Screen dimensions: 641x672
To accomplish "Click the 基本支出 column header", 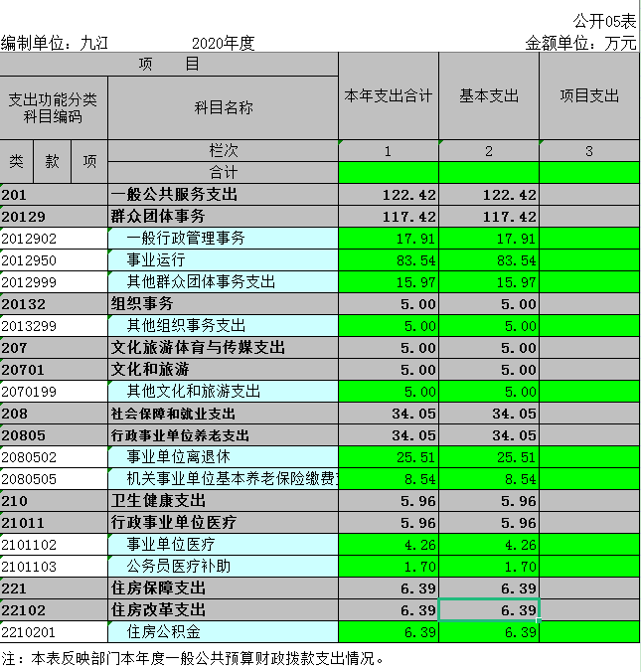I will 489,96.
